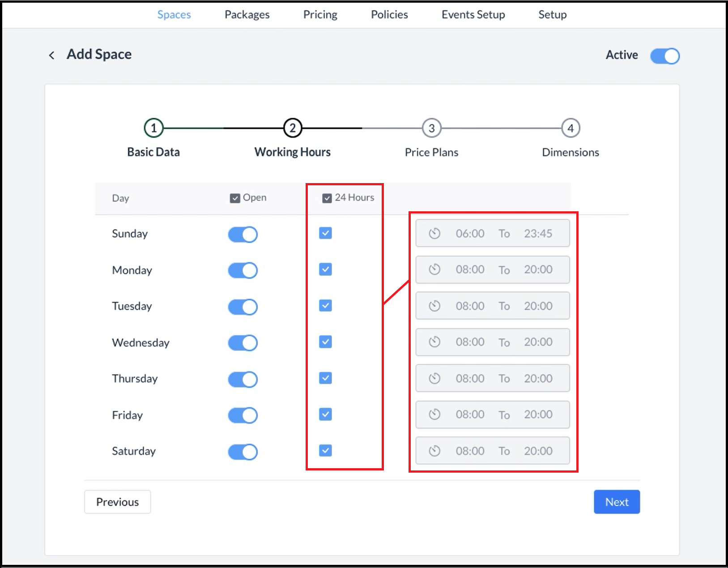Click the clock icon in Sunday's time field
The width and height of the screenshot is (728, 568).
pos(434,233)
